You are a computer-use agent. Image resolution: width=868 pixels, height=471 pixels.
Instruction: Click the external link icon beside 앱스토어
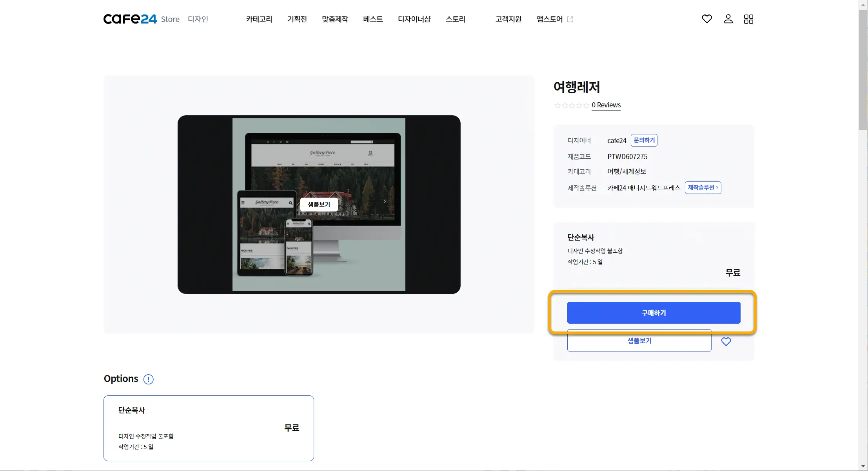pos(571,19)
